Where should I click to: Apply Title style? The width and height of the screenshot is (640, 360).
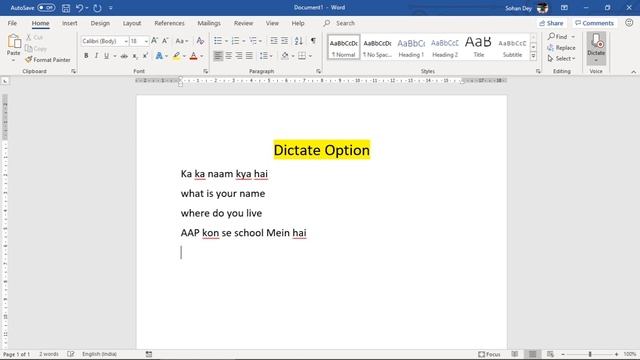[478, 47]
